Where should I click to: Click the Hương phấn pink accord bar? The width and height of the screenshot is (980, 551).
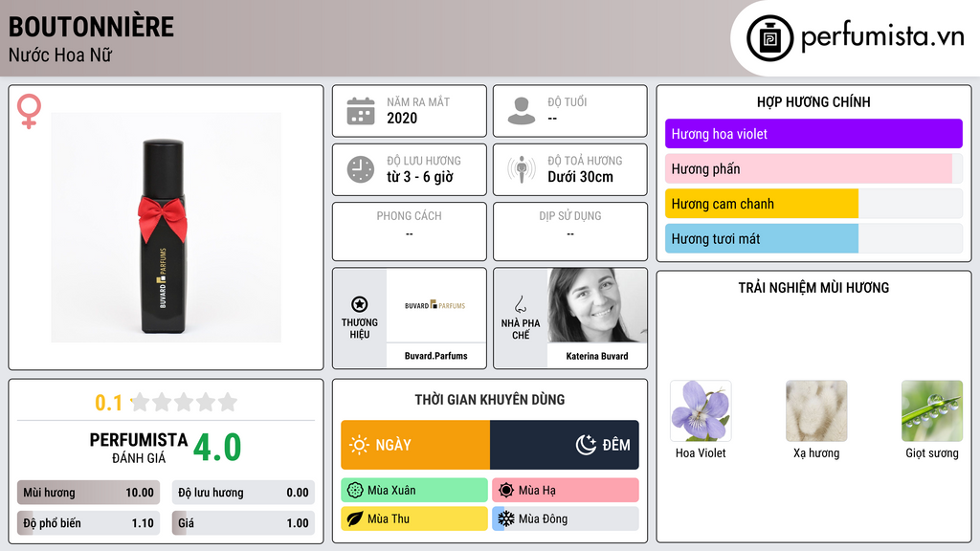click(x=813, y=168)
